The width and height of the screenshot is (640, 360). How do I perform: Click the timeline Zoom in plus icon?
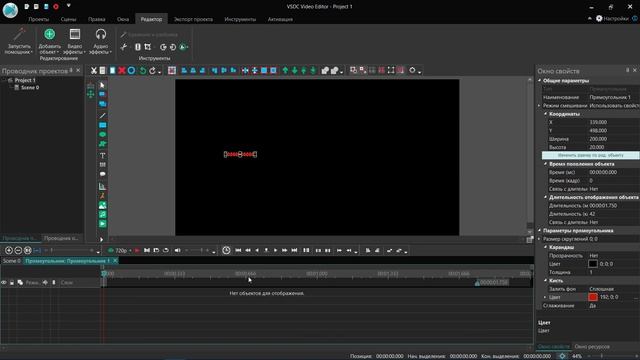tap(9, 250)
